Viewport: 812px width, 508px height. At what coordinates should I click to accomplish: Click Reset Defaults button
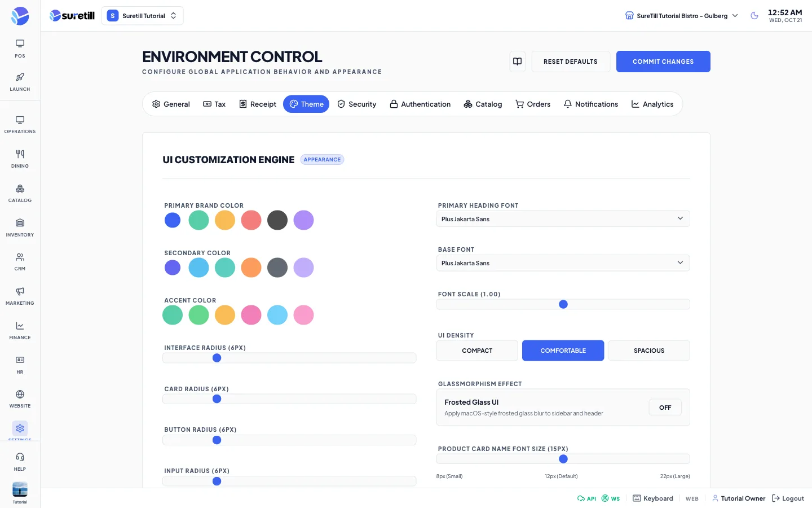click(571, 62)
